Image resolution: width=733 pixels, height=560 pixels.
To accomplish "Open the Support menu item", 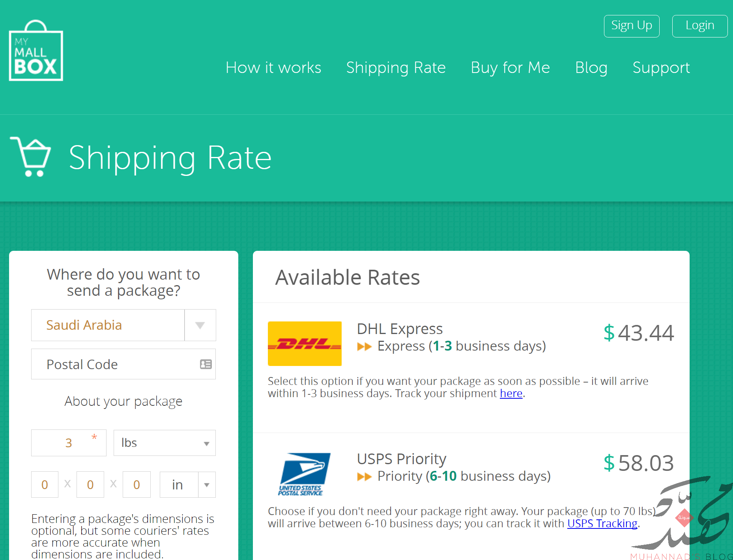I will pyautogui.click(x=661, y=67).
